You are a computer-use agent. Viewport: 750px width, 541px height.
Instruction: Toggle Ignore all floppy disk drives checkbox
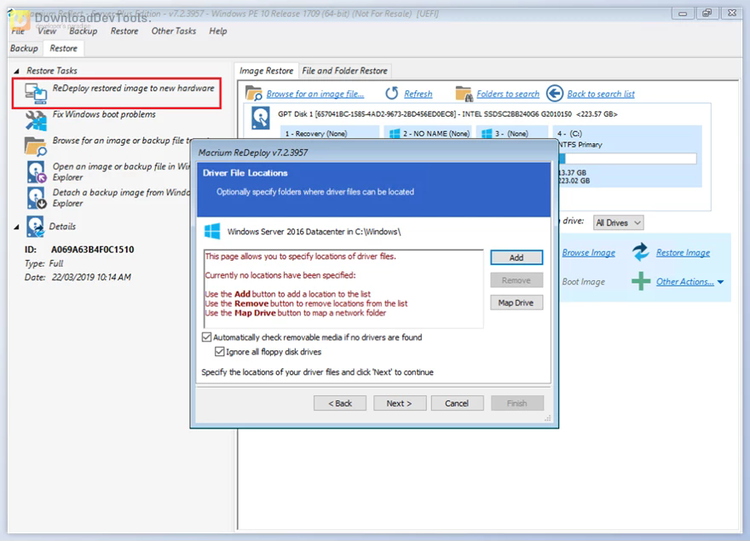(x=220, y=352)
